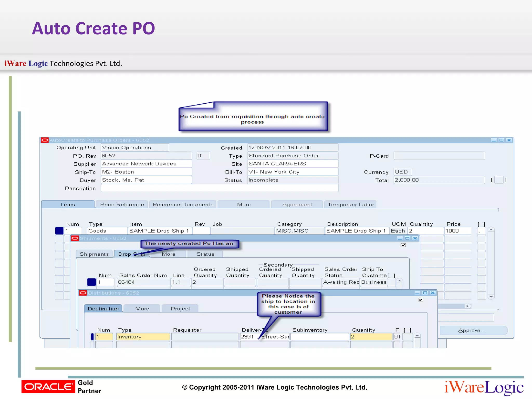This screenshot has width=532, height=399.
Task: Click the Created field showing 17-NOV-2011
Action: click(293, 148)
